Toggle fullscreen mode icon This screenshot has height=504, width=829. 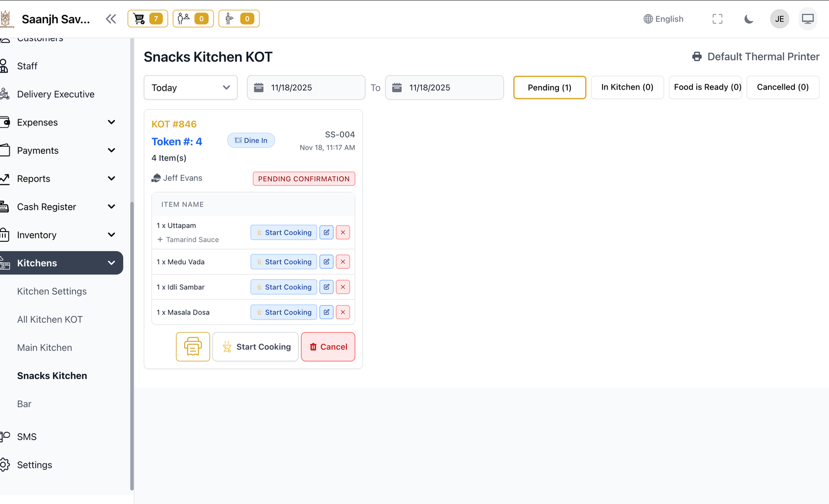(717, 19)
